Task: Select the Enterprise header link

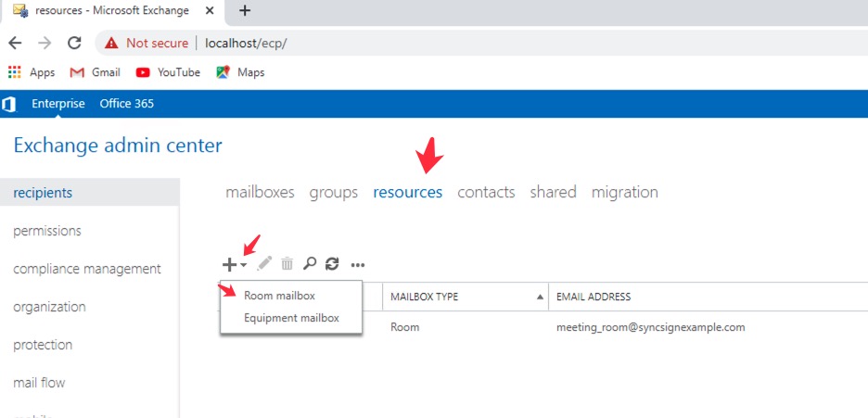Action: tap(58, 104)
